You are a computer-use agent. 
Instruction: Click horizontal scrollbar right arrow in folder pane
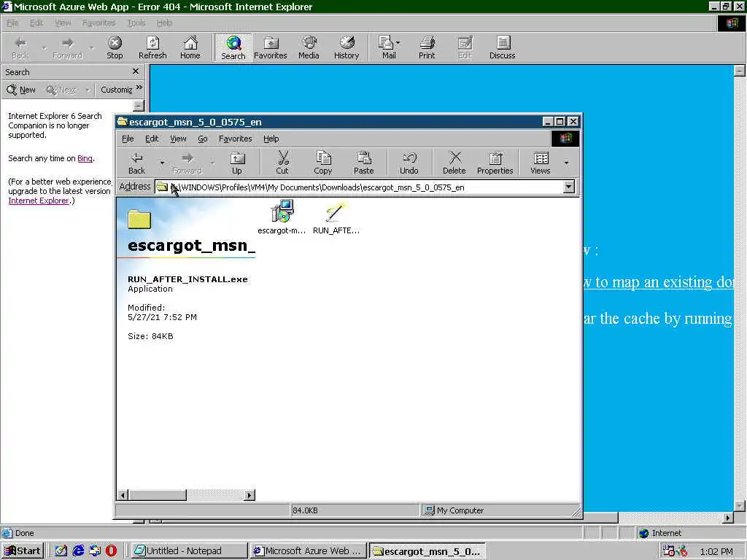249,495
